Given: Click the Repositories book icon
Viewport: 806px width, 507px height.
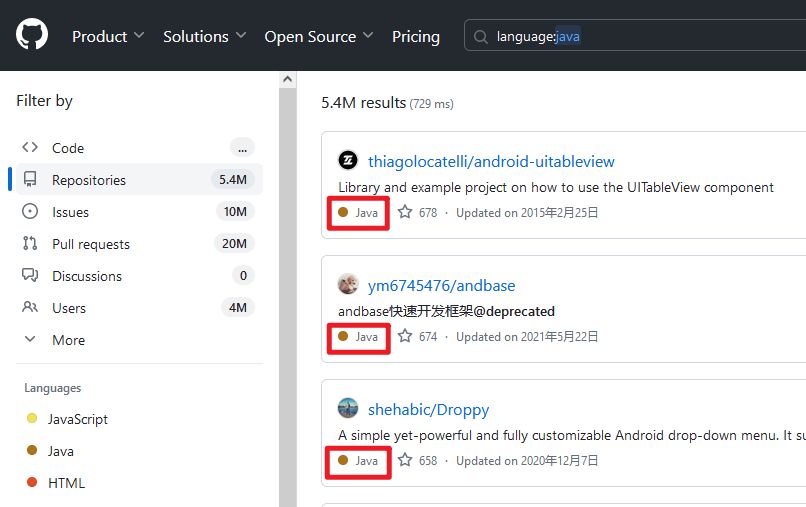Looking at the screenshot, I should tap(30, 179).
